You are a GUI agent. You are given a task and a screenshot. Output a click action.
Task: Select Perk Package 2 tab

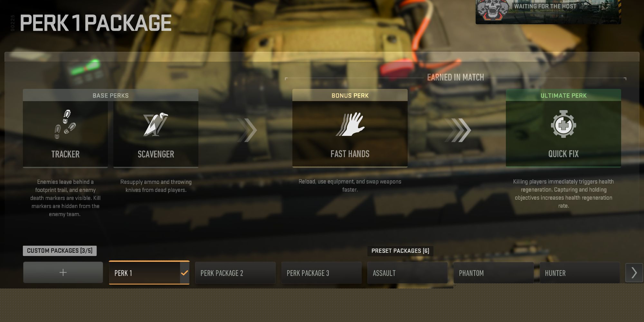(235, 273)
